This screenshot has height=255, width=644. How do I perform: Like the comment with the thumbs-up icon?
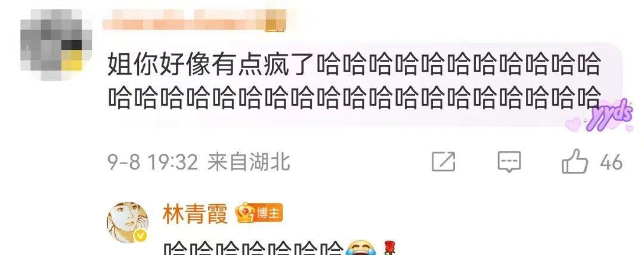575,161
